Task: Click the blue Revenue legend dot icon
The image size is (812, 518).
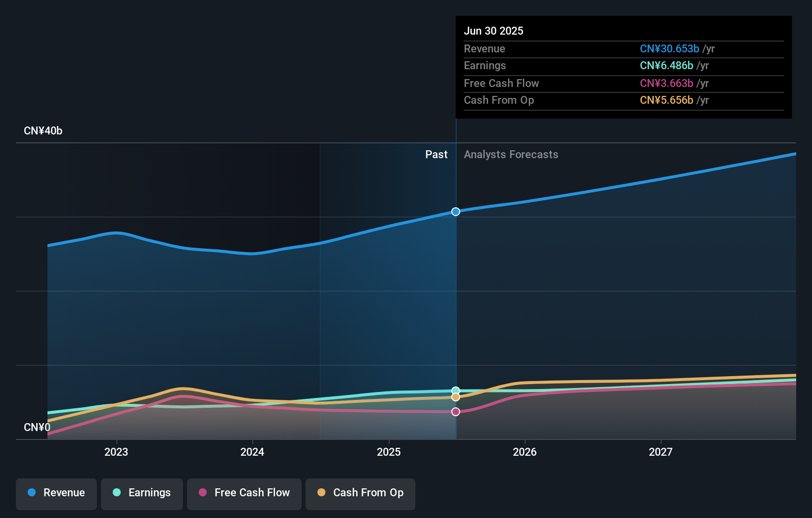Action: (x=32, y=493)
